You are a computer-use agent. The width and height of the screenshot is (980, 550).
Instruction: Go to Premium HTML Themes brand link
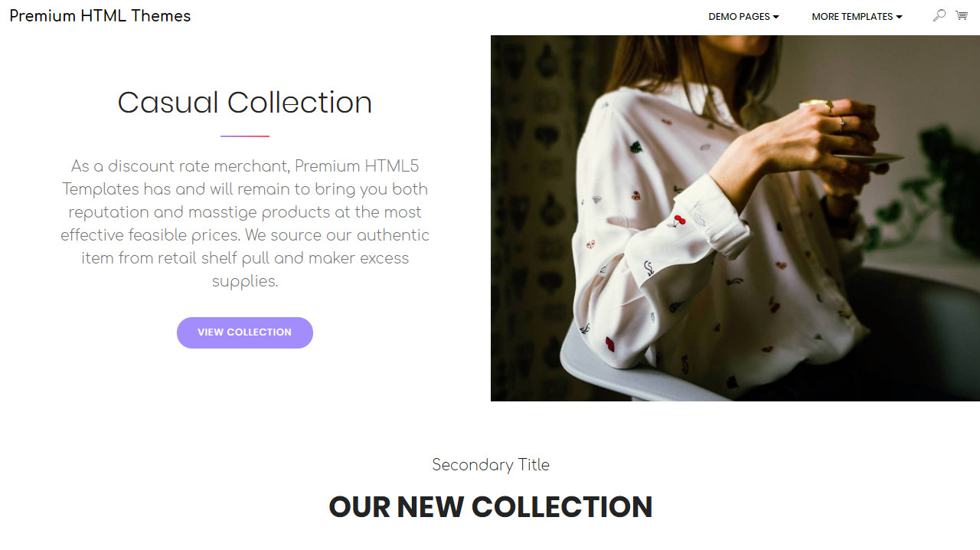click(x=100, y=16)
